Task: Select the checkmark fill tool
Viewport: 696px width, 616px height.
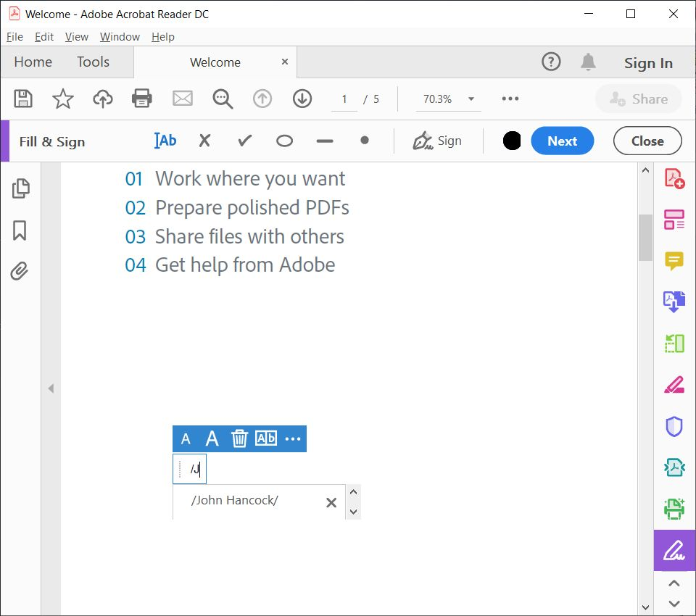Action: point(244,141)
